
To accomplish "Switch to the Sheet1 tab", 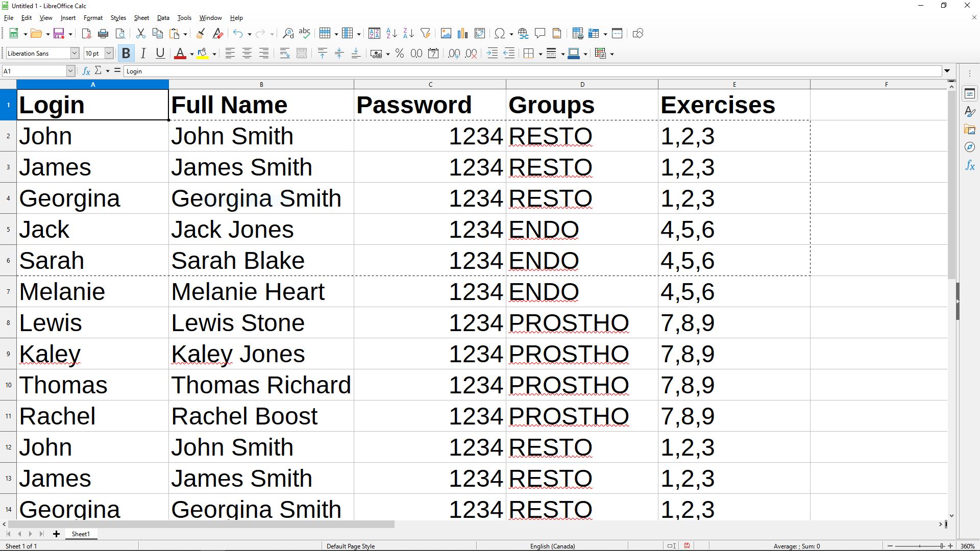I will tap(81, 534).
